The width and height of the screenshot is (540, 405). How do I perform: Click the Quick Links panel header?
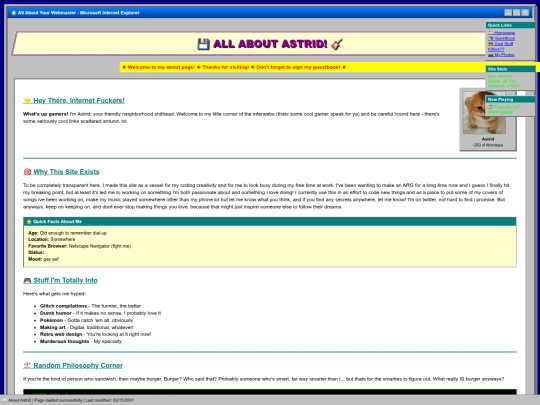(x=510, y=25)
